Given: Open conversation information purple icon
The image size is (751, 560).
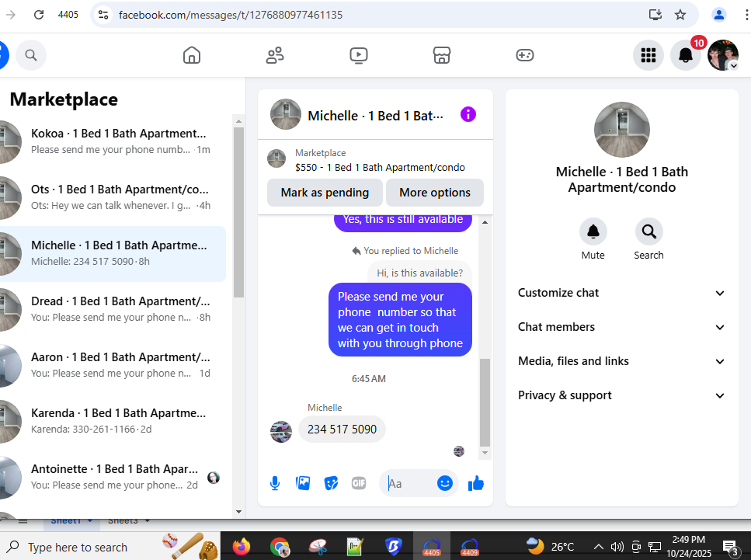Looking at the screenshot, I should tap(468, 114).
